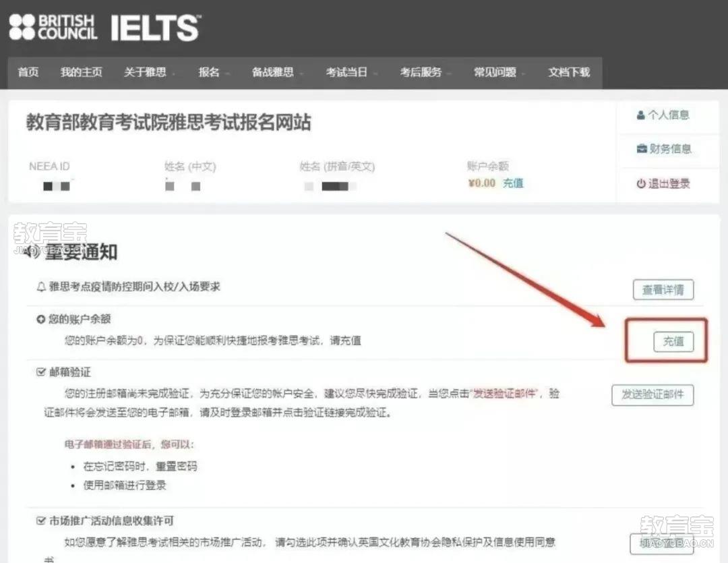
Task: Click speaker icon next to 重要通知
Action: [32, 252]
